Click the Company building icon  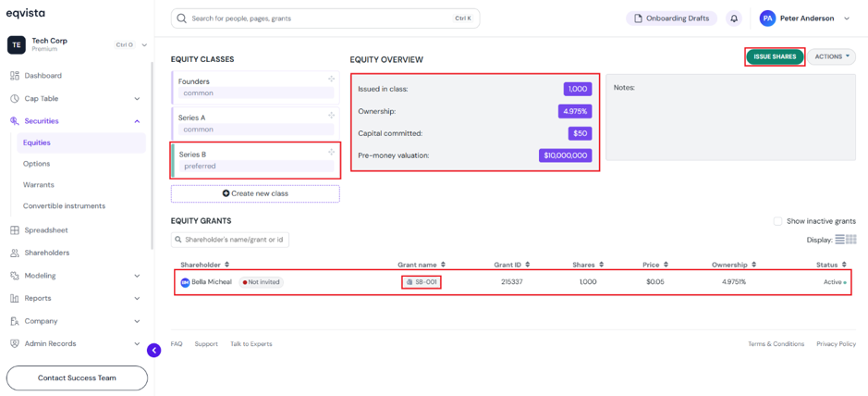(x=15, y=321)
